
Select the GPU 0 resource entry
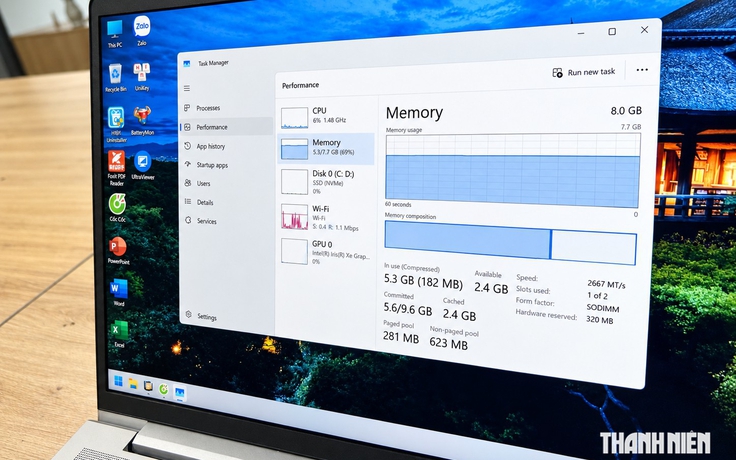pyautogui.click(x=326, y=252)
